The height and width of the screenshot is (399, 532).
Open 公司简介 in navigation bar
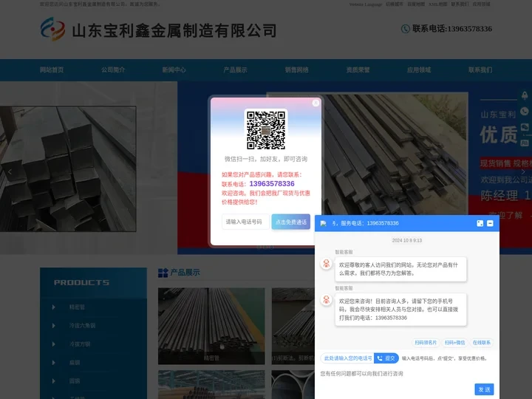(x=113, y=70)
